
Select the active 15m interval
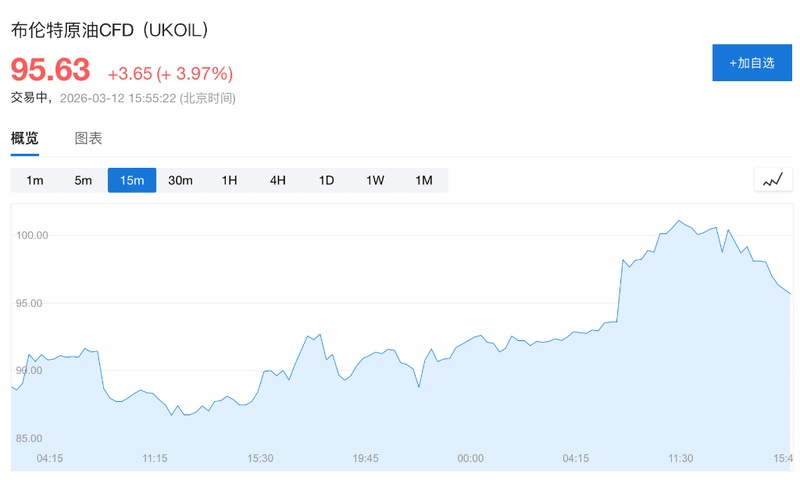[132, 181]
